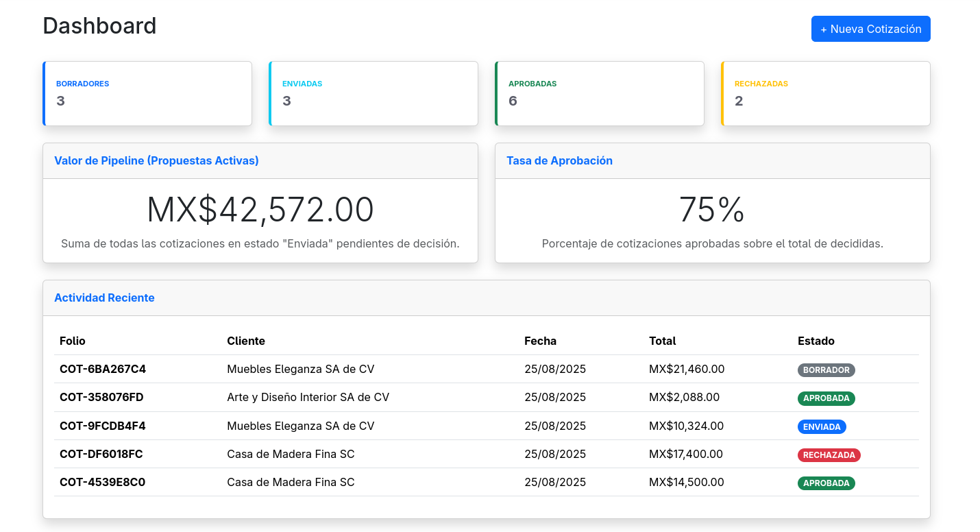
Task: Click the BORRADOR status badge
Action: point(826,370)
